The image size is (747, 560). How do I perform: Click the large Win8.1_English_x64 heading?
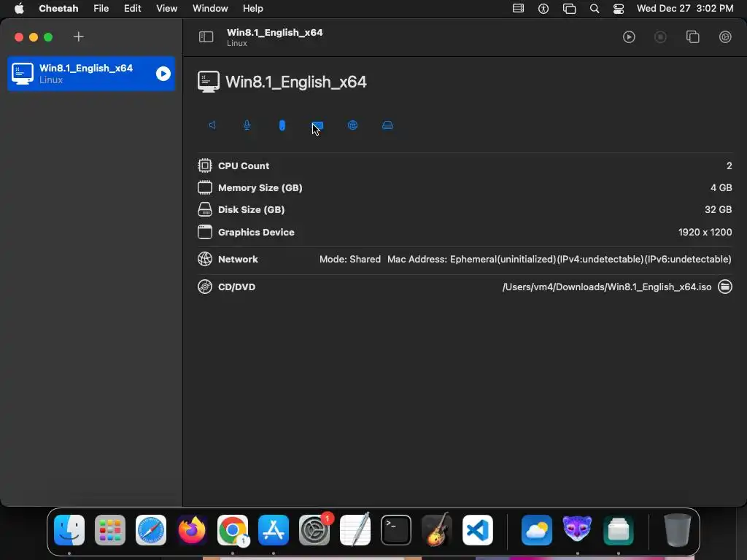pyautogui.click(x=296, y=82)
